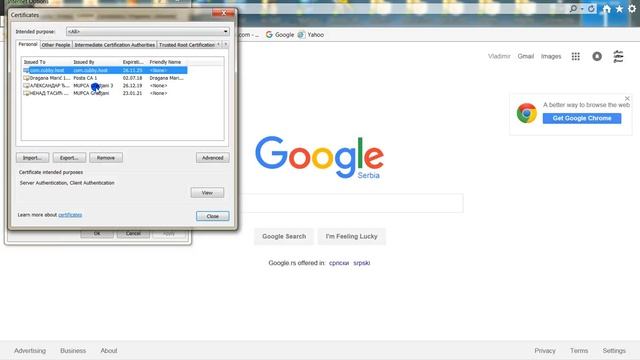Click the Import button
The image size is (640, 360).
pos(33,158)
